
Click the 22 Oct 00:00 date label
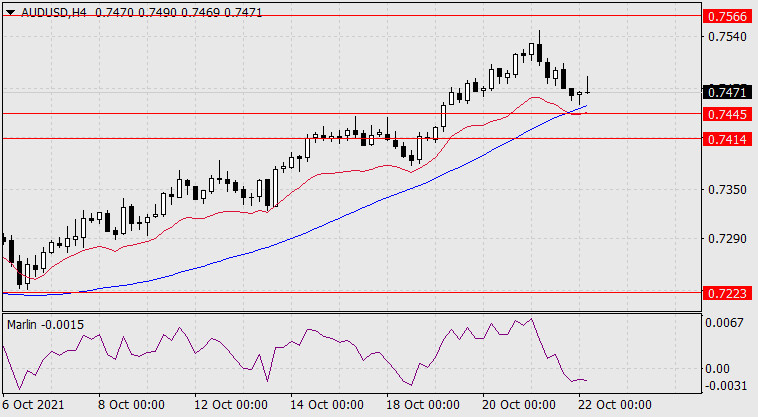tap(615, 404)
